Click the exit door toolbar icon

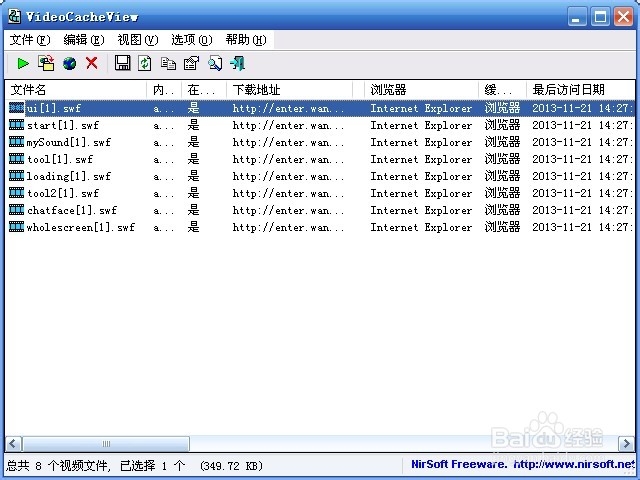(x=238, y=63)
